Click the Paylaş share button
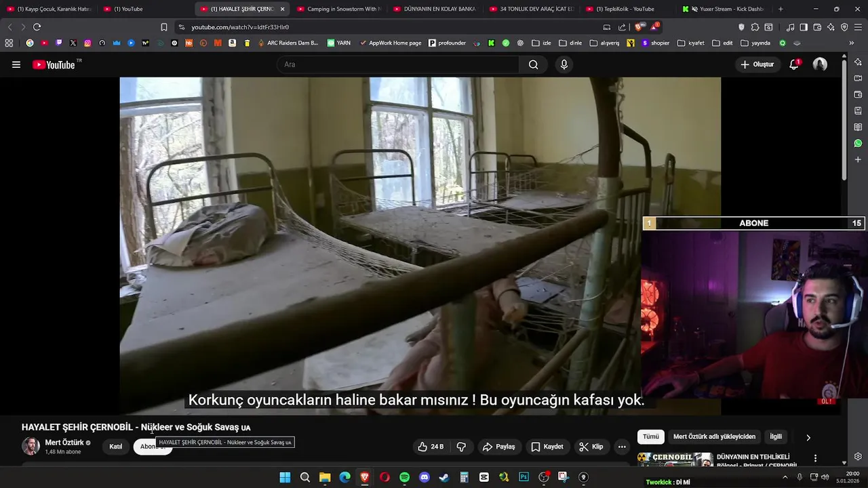This screenshot has height=488, width=868. 498,447
